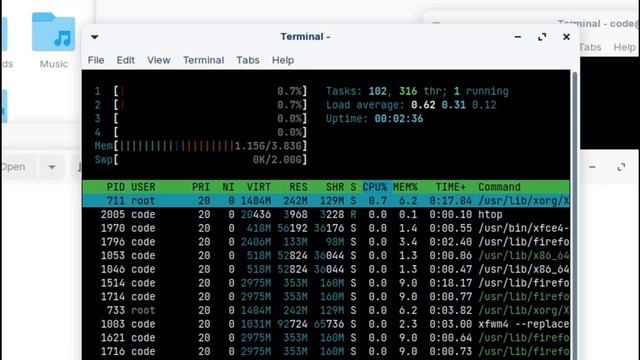This screenshot has height=360, width=640.
Task: Minimize the front Terminal window
Action: pyautogui.click(x=518, y=37)
